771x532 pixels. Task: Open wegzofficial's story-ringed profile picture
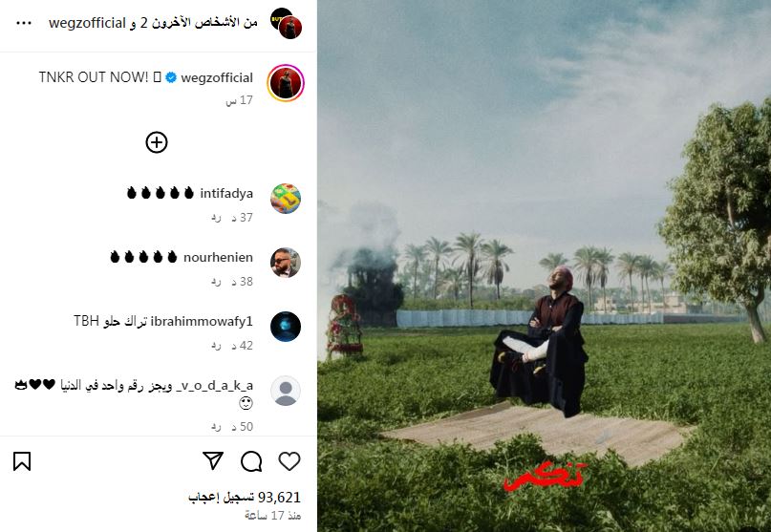point(286,82)
